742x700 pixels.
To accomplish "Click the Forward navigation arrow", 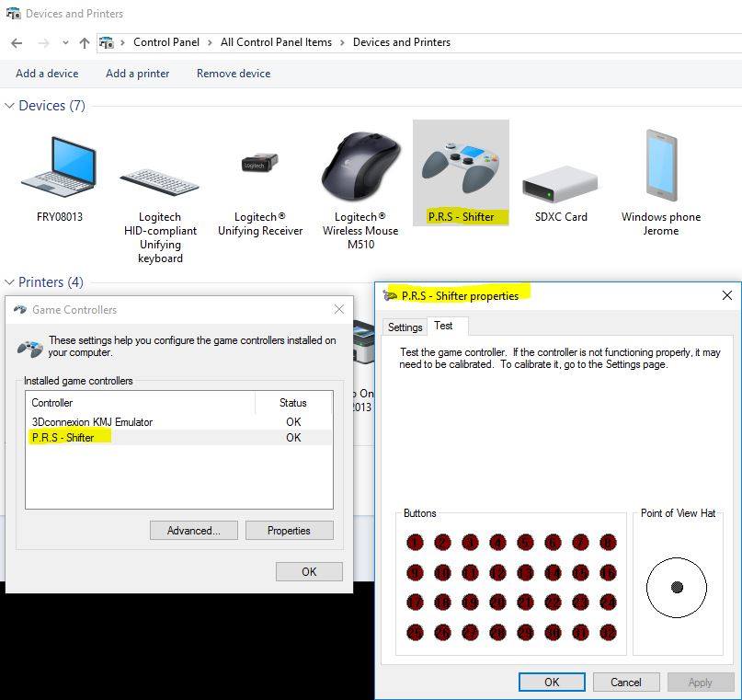I will (x=43, y=43).
